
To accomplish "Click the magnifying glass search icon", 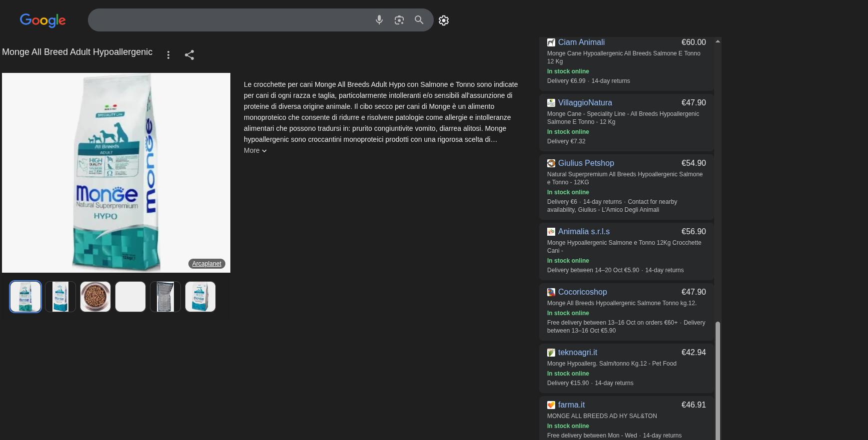I will tap(419, 20).
